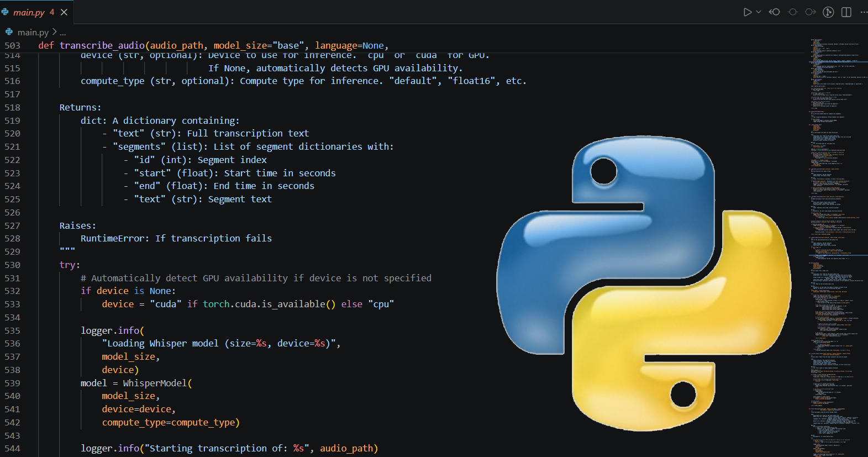This screenshot has width=868, height=457.
Task: Click the comment on line 531
Action: coord(256,279)
